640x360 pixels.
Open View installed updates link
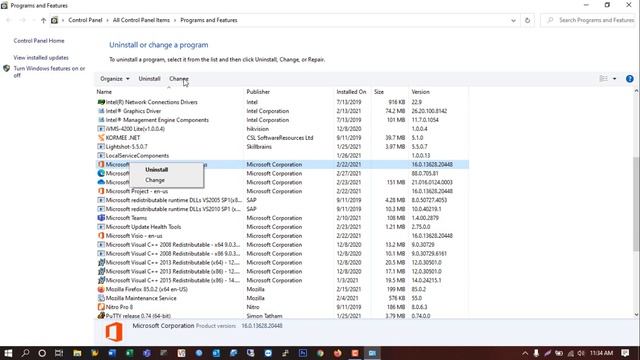point(41,58)
